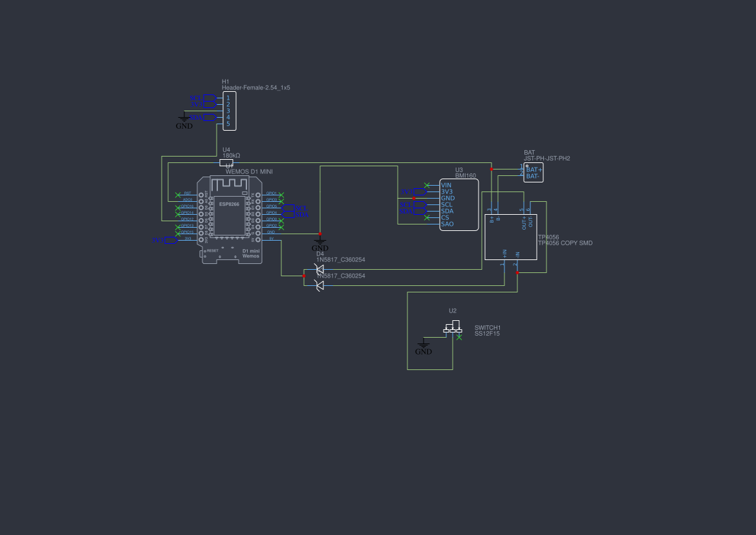Screen dimensions: 756x535
Task: Click the TP4056 charger module symbol
Action: (511, 236)
